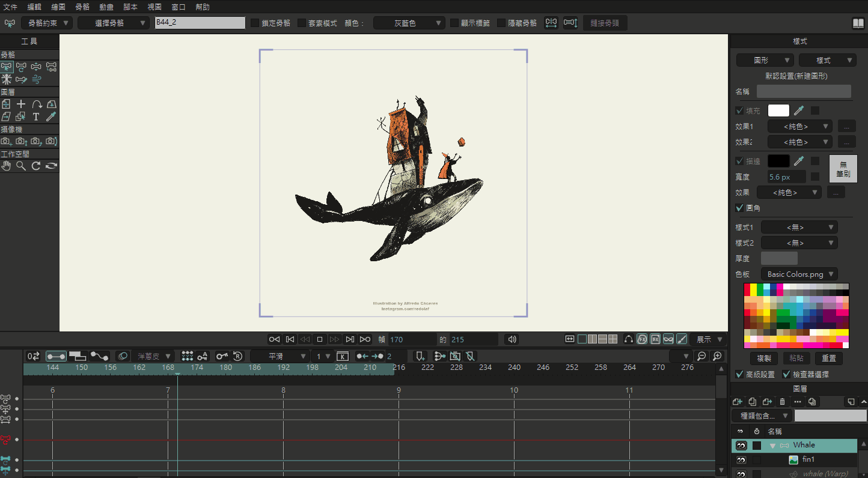Zoom in the timeline with plus magnifier
This screenshot has width=868, height=478.
(717, 356)
